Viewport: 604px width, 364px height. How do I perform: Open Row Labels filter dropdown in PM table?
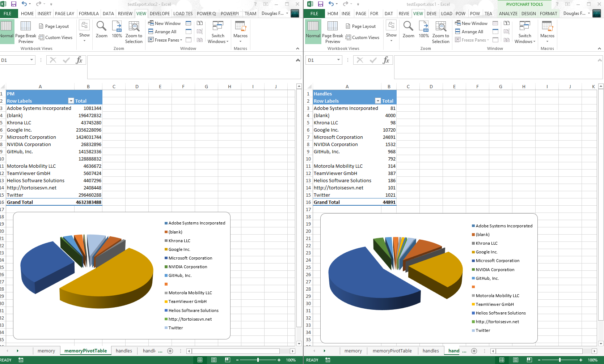pos(71,101)
